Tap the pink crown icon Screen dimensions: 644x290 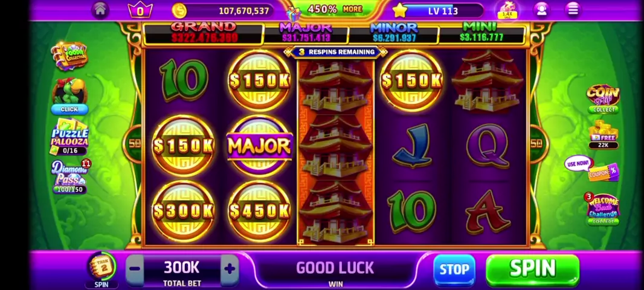tap(140, 10)
